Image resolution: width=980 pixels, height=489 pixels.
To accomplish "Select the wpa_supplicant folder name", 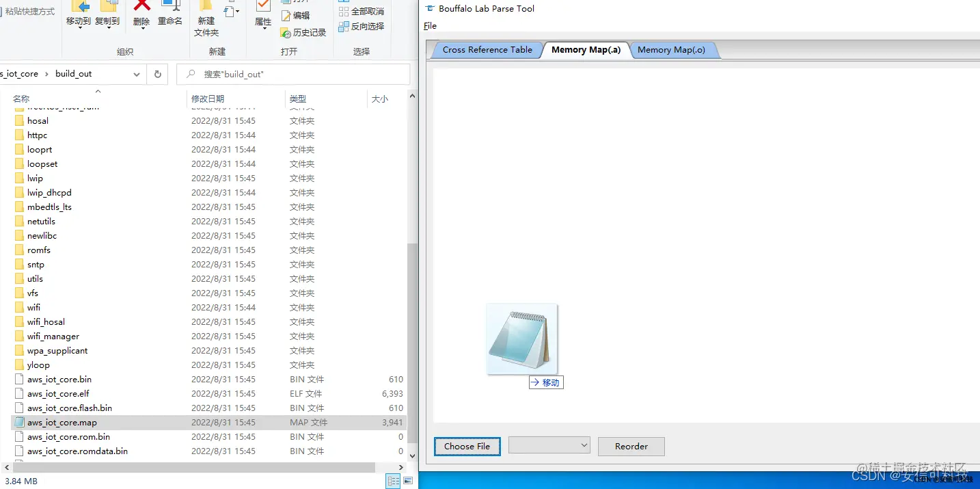I will pos(57,351).
